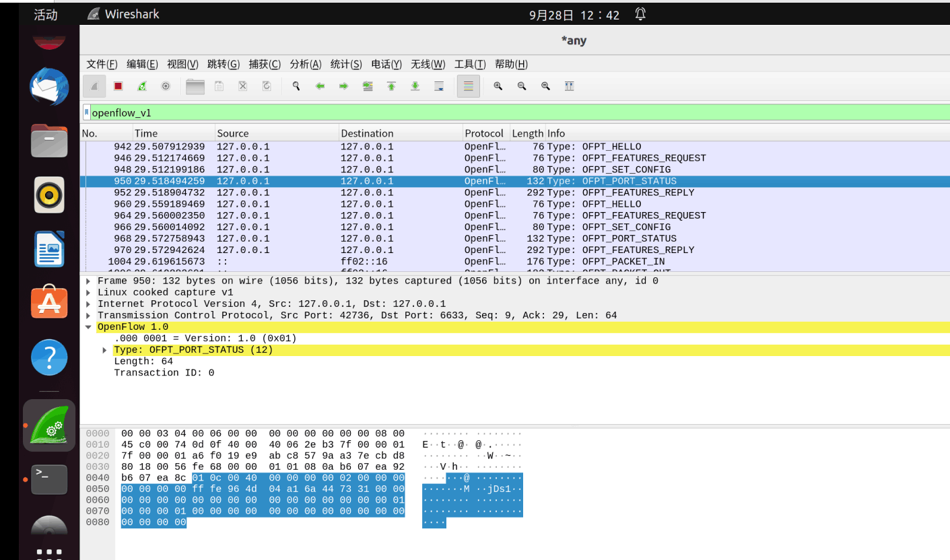Stop the running capture with red square
The width and height of the screenshot is (950, 560).
pos(118,86)
